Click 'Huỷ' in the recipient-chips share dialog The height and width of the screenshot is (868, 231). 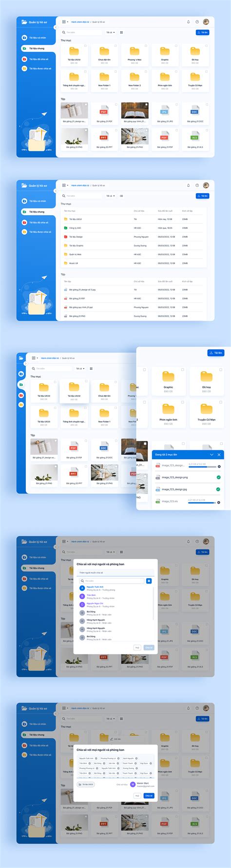click(x=137, y=796)
